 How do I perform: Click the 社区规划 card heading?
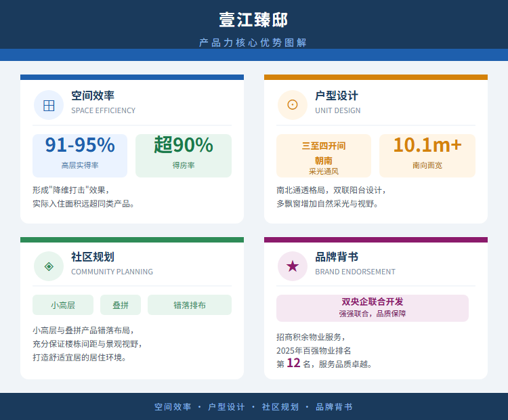coord(93,257)
